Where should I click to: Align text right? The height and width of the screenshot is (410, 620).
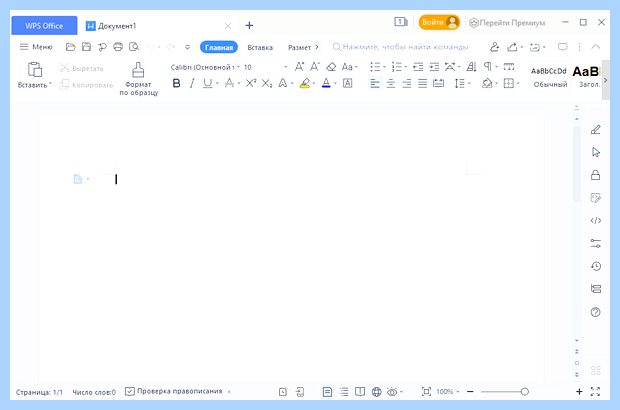[x=406, y=83]
